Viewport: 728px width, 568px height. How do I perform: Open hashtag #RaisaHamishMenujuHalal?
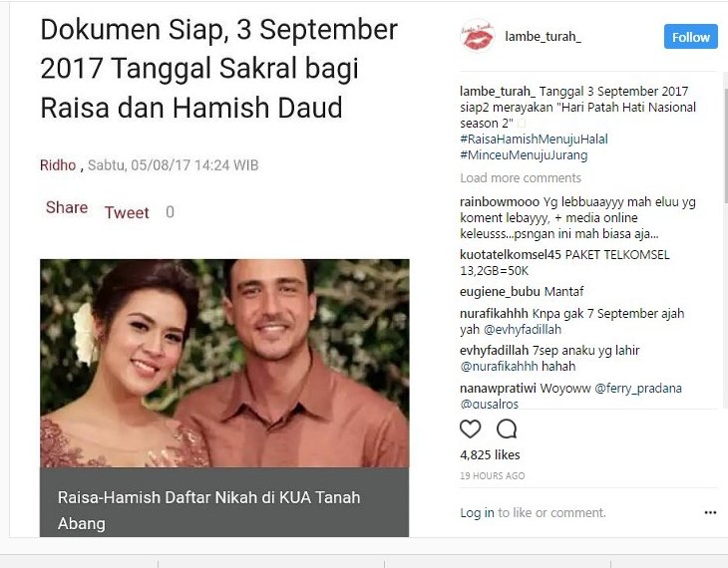tap(534, 139)
